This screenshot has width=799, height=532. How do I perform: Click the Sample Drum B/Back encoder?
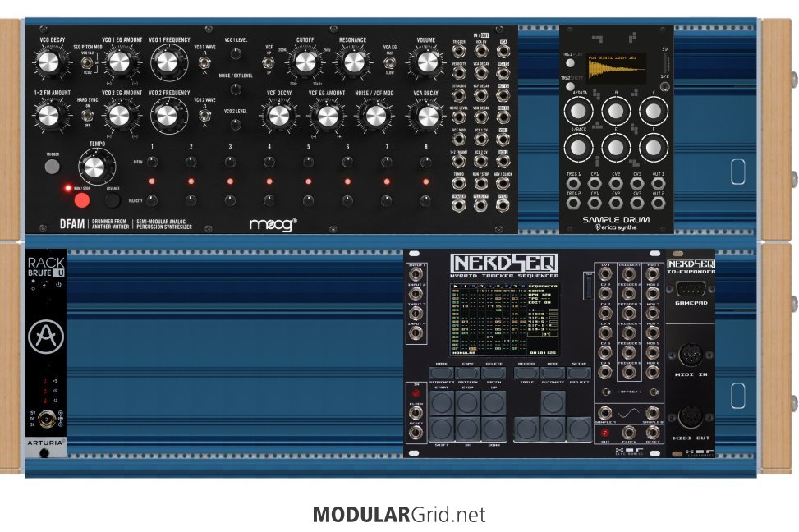tap(578, 147)
